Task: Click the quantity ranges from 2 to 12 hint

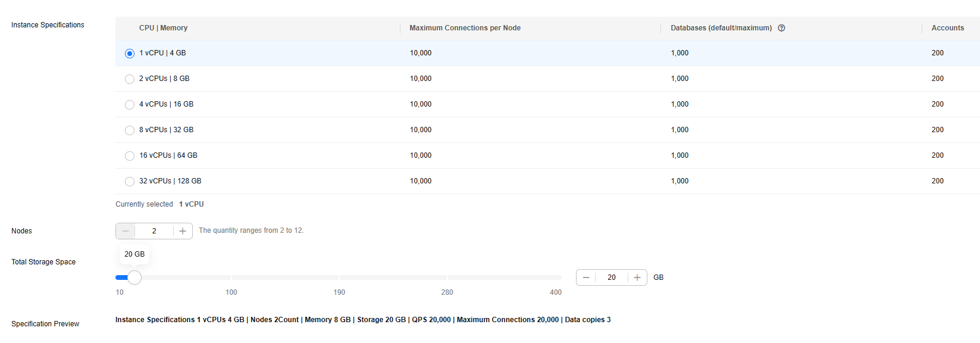Action: (x=251, y=230)
